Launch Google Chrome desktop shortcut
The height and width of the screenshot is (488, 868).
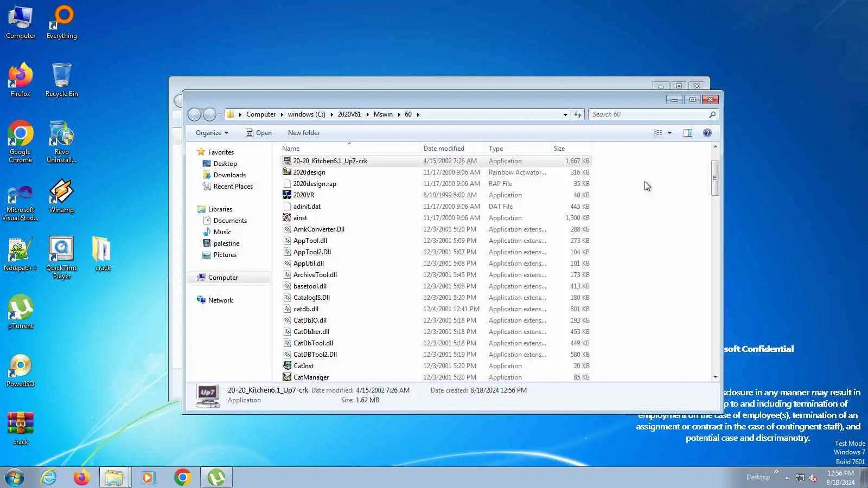point(21,142)
